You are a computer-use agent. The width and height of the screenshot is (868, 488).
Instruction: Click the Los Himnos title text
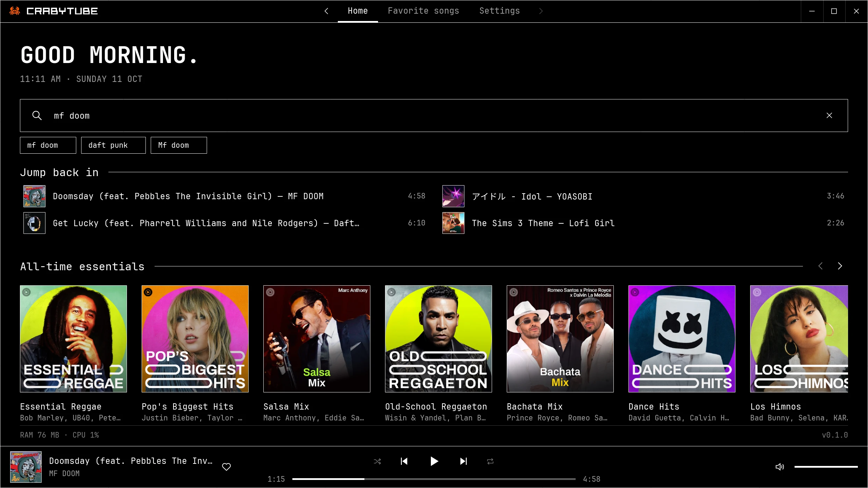(x=776, y=406)
